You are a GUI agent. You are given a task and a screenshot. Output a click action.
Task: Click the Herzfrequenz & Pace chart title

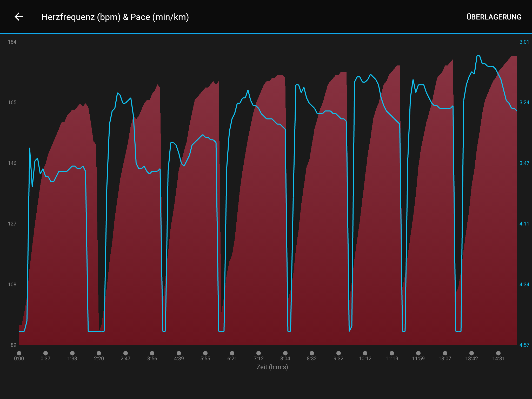[115, 17]
